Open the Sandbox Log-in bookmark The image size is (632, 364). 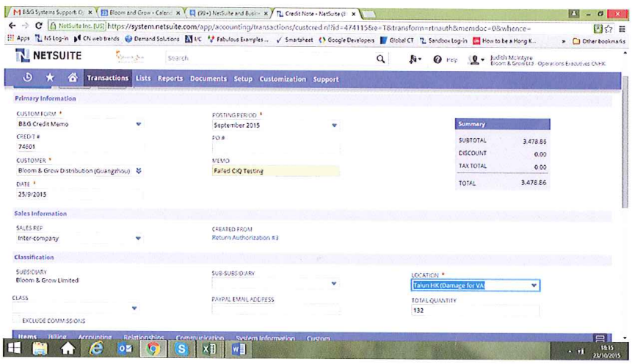[x=443, y=40]
